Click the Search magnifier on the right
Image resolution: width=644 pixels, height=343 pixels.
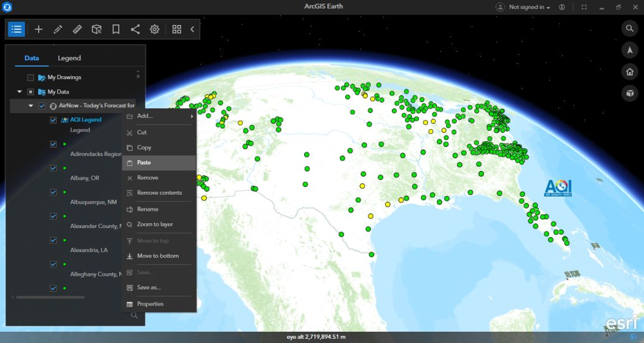click(629, 29)
